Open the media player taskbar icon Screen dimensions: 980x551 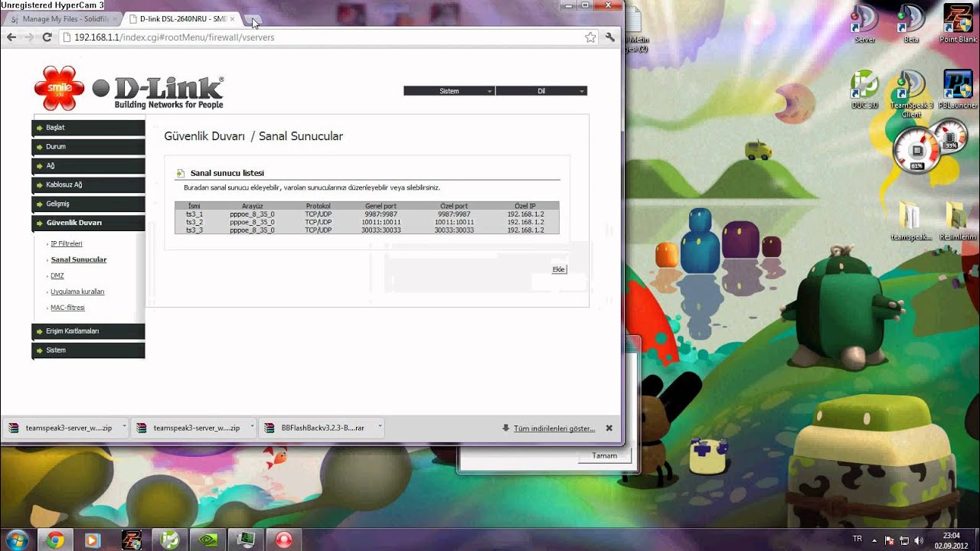[93, 540]
